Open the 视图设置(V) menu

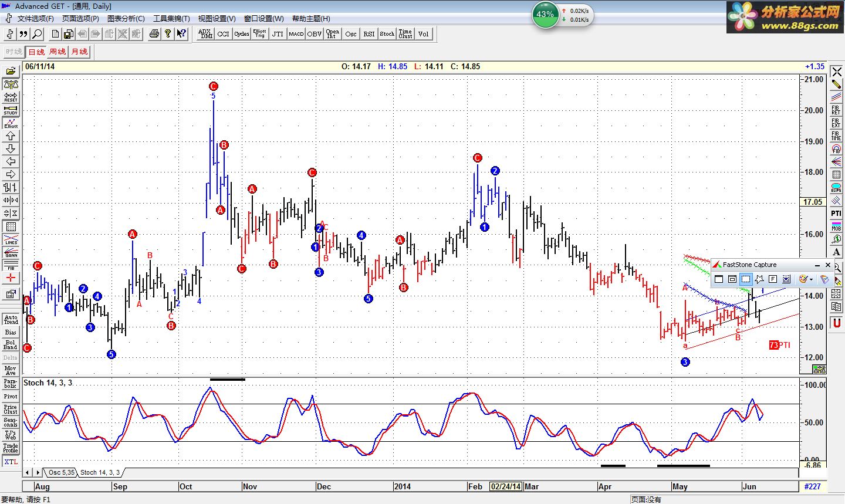click(x=217, y=19)
